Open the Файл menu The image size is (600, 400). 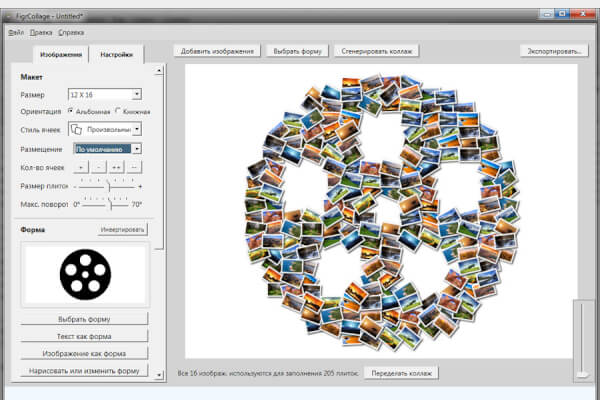[16, 33]
